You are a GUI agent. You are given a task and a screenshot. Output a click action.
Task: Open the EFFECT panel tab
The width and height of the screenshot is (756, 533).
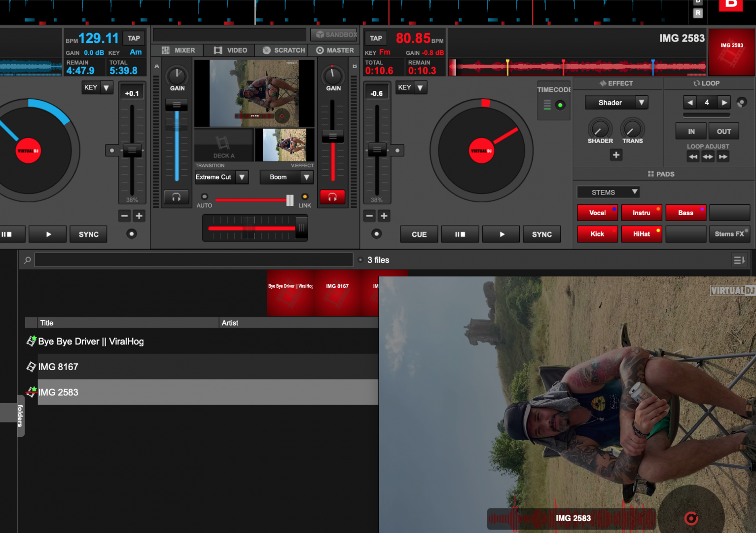pos(616,83)
